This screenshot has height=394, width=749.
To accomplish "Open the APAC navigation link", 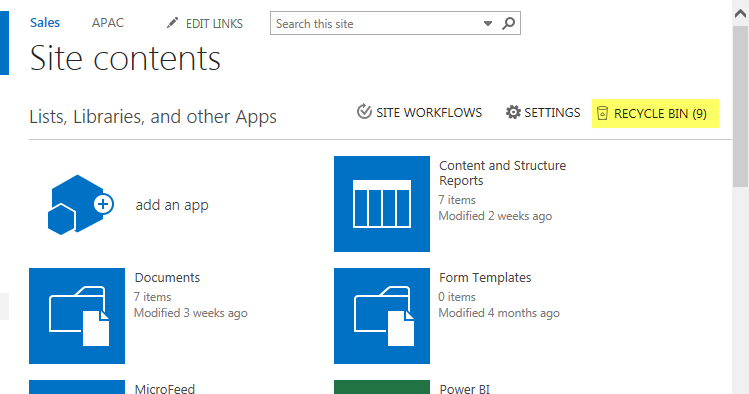I will [108, 22].
